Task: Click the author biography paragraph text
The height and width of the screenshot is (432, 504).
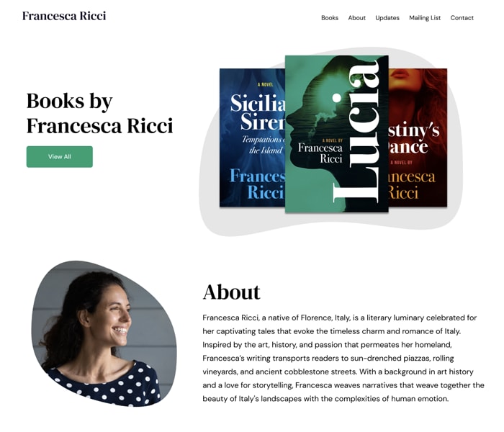Action: tap(343, 358)
